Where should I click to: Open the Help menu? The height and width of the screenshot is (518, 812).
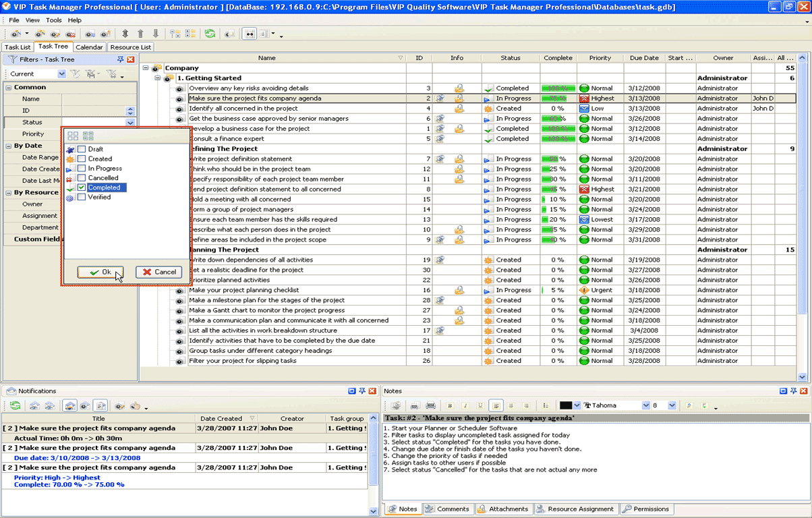(74, 20)
